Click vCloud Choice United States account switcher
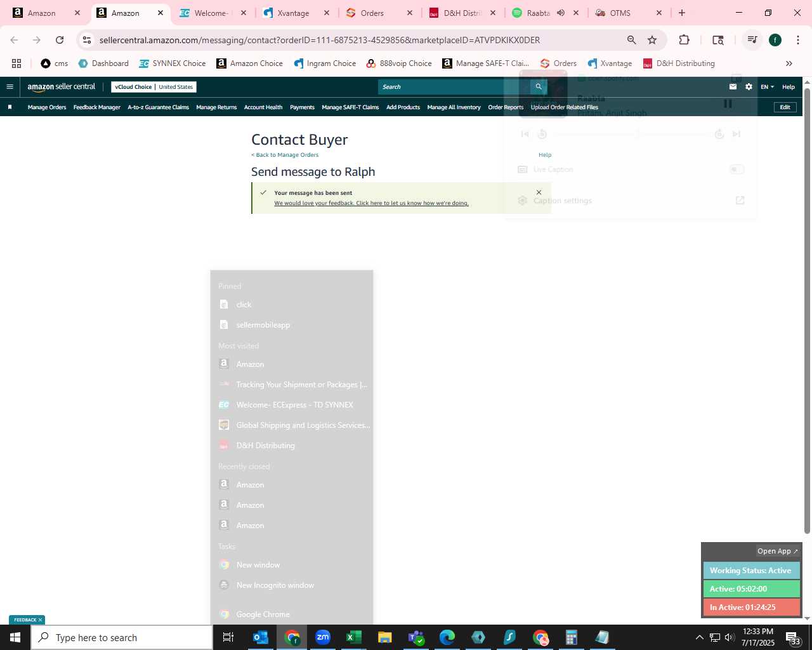 tap(154, 87)
